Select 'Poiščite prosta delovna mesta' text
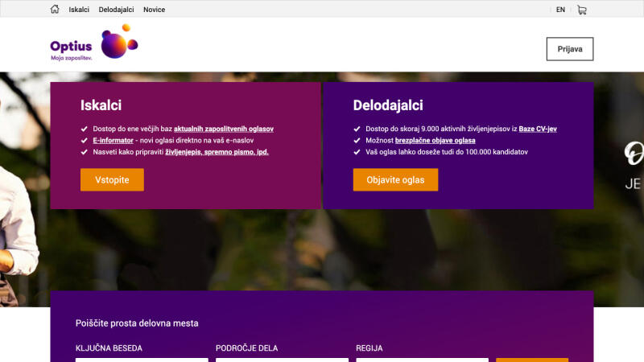 [x=137, y=323]
